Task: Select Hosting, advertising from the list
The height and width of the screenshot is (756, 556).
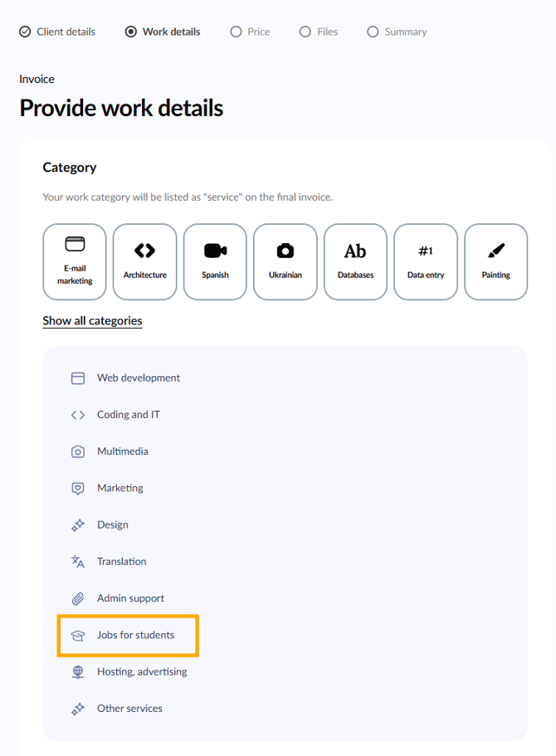Action: pos(141,672)
